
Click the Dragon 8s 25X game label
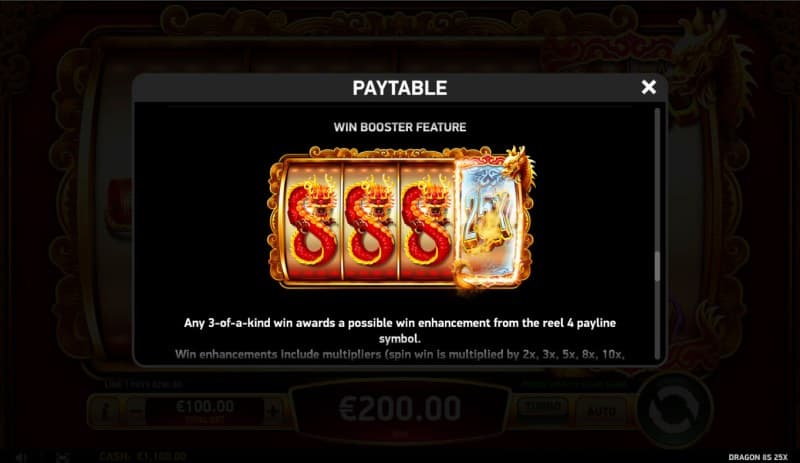pos(758,457)
